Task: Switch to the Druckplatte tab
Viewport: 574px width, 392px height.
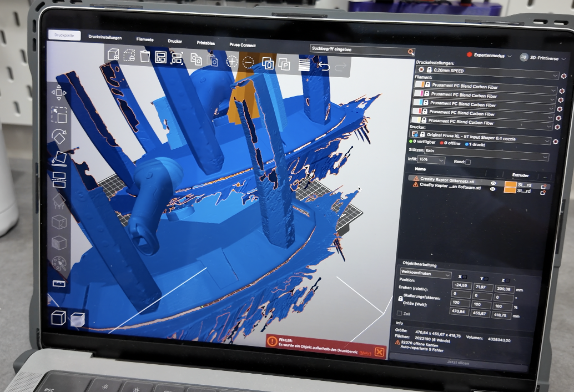Action: pyautogui.click(x=64, y=35)
